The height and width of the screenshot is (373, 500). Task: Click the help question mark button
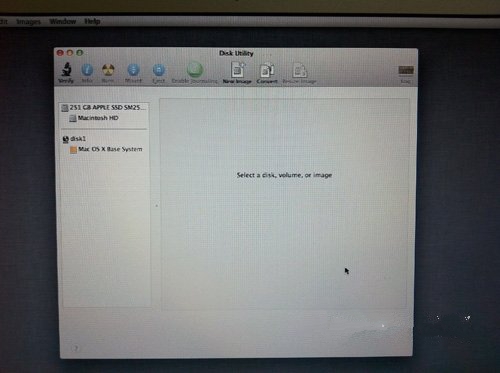coord(75,348)
